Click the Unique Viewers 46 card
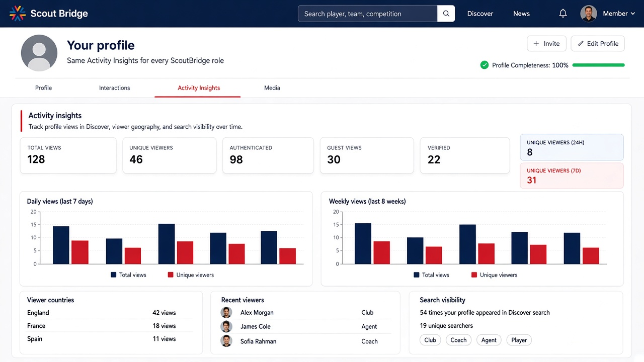Viewport: 644px width, 362px height. (x=169, y=156)
